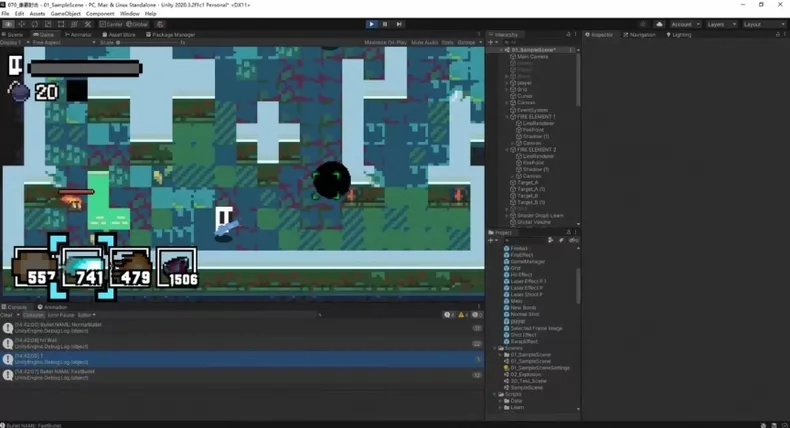Select the Move tool in the toolbar
The height and width of the screenshot is (428, 790).
tap(22, 24)
